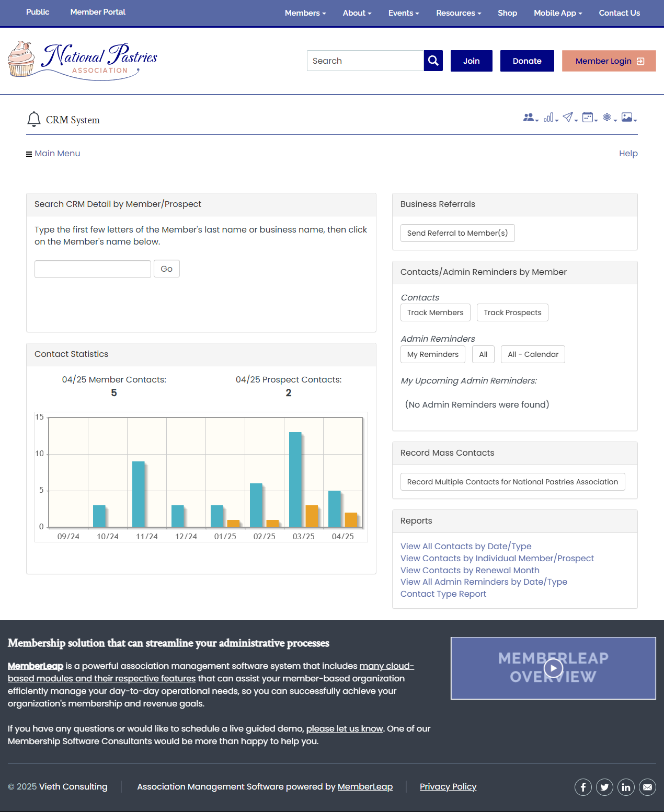664x812 pixels.
Task: Click the 11/24 member contacts teal bar
Action: pyautogui.click(x=139, y=494)
